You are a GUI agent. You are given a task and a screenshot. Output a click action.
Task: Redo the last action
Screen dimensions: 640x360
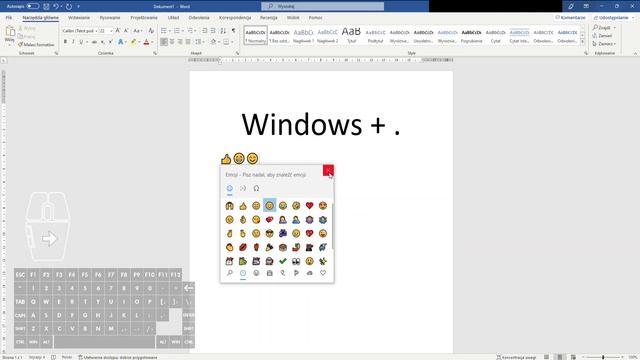click(69, 6)
